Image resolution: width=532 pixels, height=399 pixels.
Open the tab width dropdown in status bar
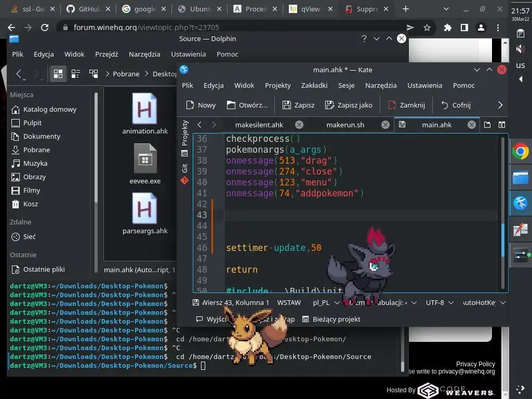(x=383, y=303)
